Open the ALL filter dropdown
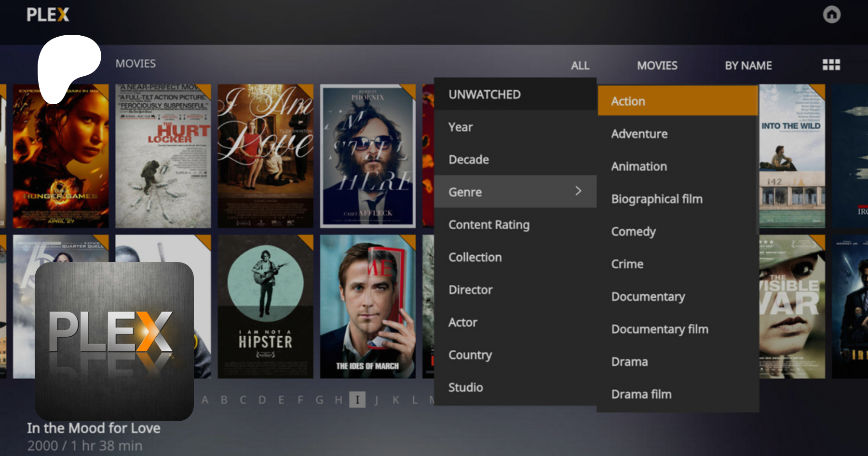 580,66
